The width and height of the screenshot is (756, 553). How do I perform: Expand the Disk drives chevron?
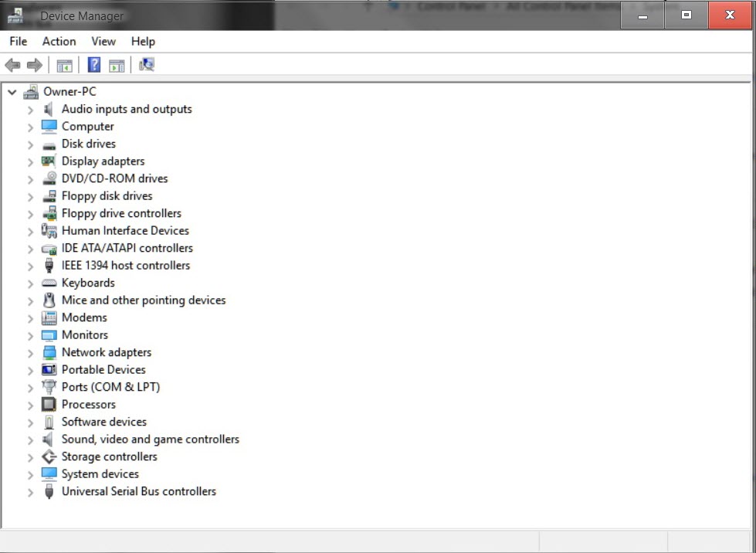(30, 144)
